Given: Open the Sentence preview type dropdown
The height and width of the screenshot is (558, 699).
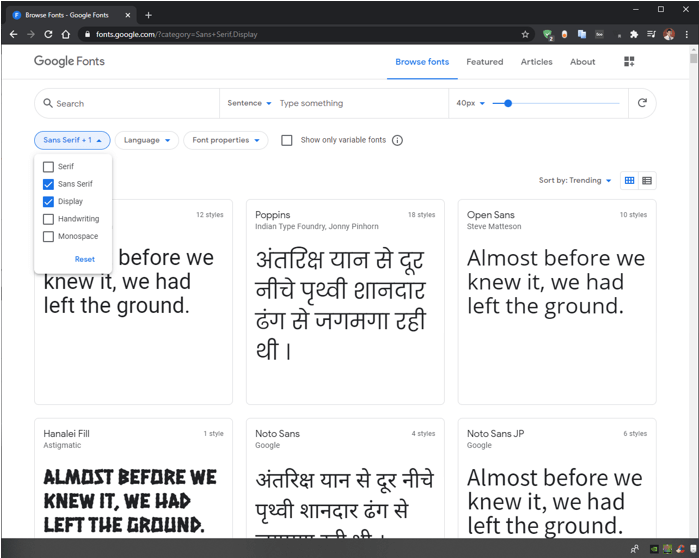Looking at the screenshot, I should (249, 103).
